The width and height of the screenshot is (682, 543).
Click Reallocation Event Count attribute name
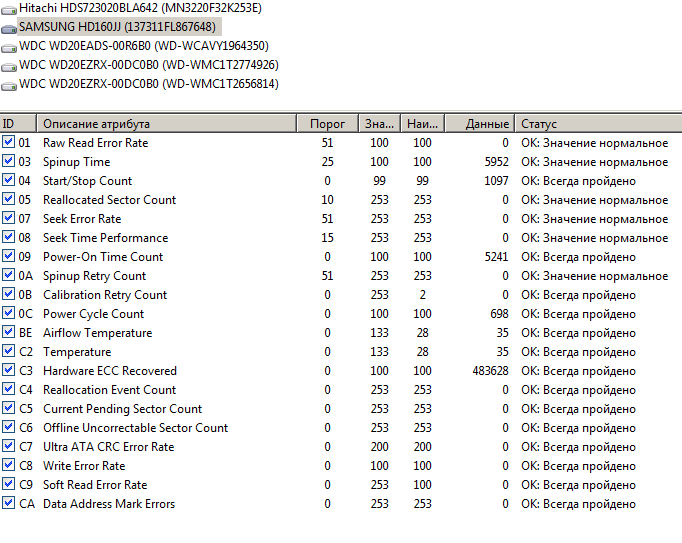pos(110,390)
